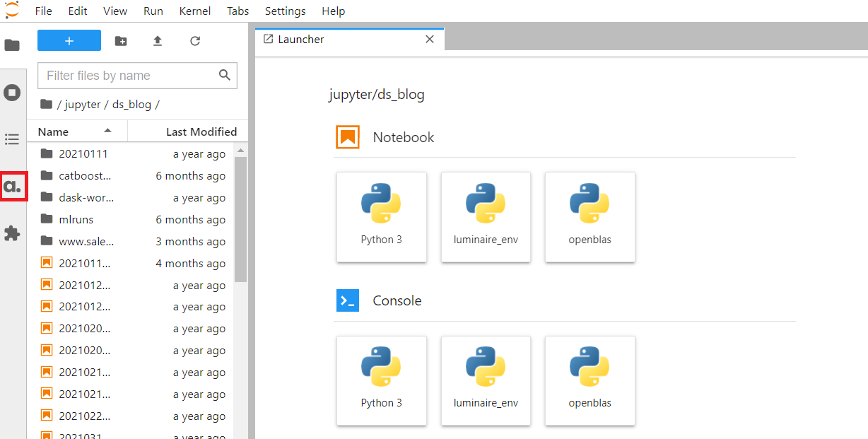The width and height of the screenshot is (868, 439).
Task: Click the blue New Launcher plus button
Action: point(69,41)
